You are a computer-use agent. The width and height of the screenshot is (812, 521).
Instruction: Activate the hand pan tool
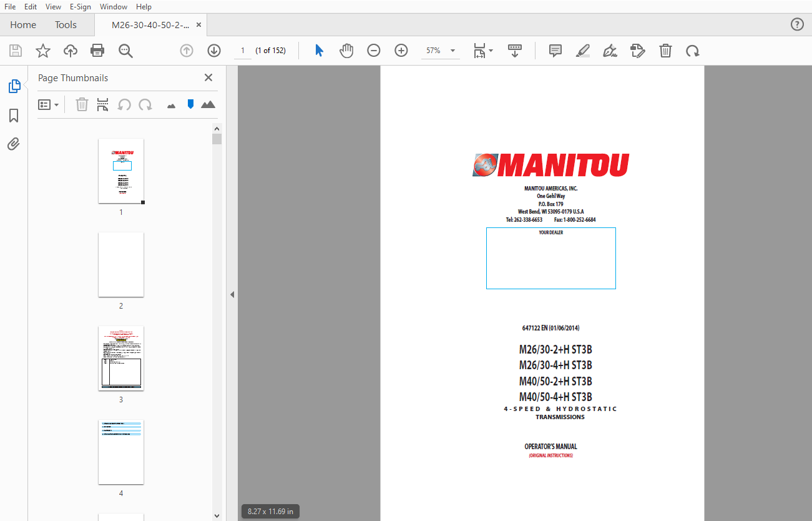[346, 51]
